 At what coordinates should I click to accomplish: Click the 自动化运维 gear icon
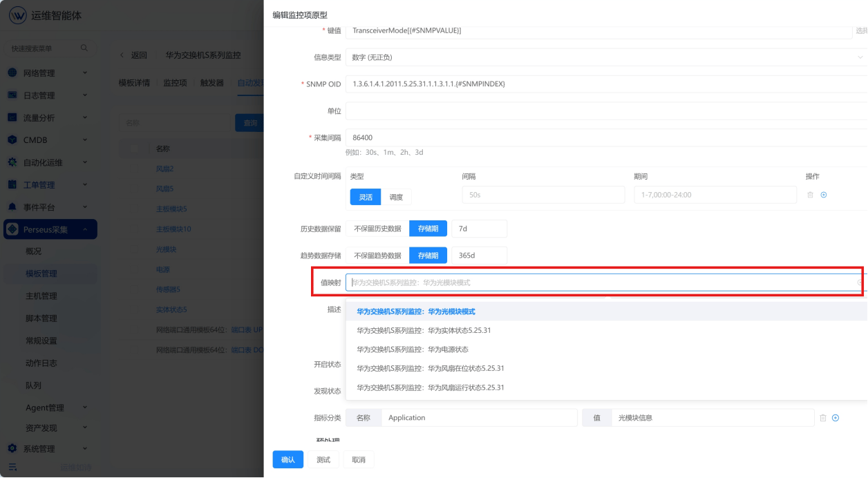12,162
